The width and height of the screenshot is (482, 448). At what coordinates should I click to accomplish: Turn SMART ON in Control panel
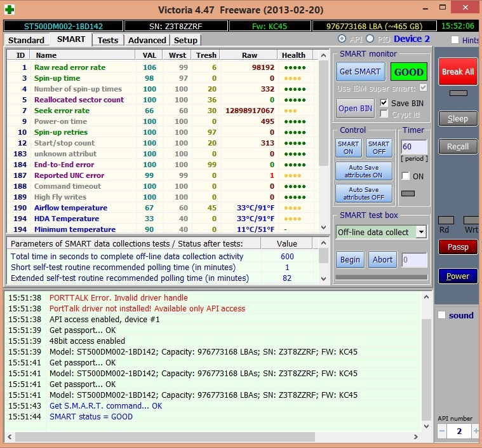(348, 147)
